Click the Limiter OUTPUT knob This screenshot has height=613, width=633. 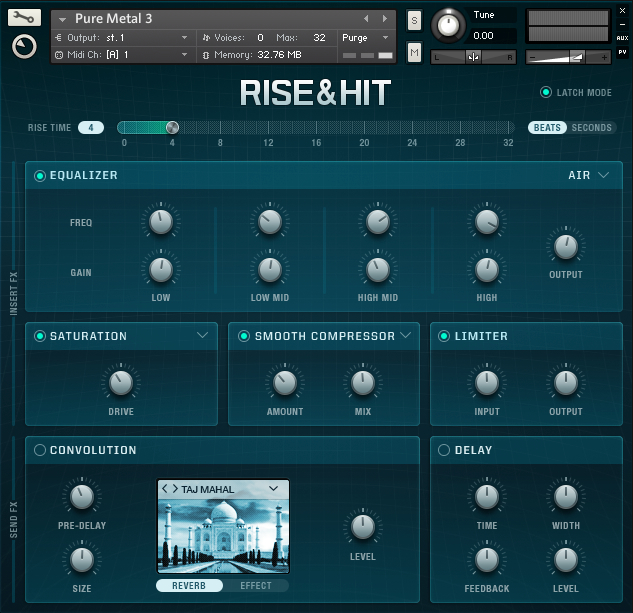point(566,382)
